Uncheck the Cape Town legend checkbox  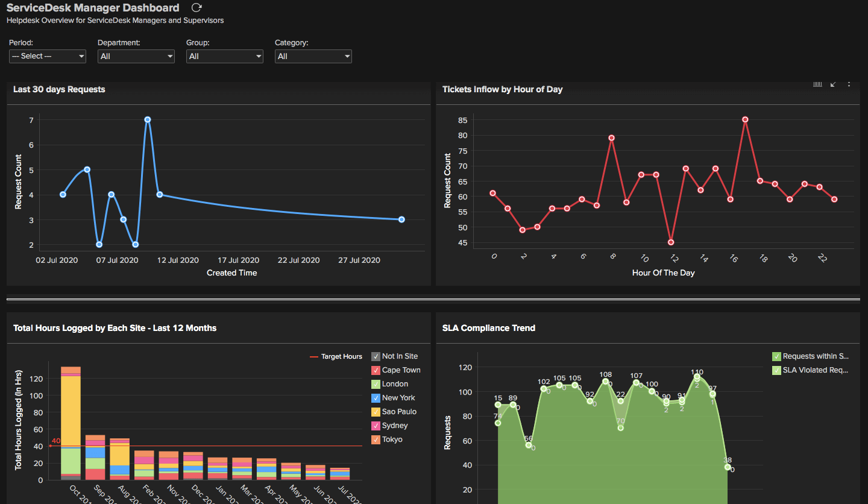point(376,370)
